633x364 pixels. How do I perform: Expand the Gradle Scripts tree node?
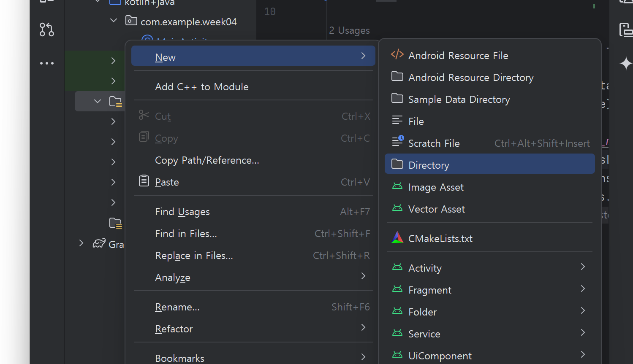pos(81,243)
